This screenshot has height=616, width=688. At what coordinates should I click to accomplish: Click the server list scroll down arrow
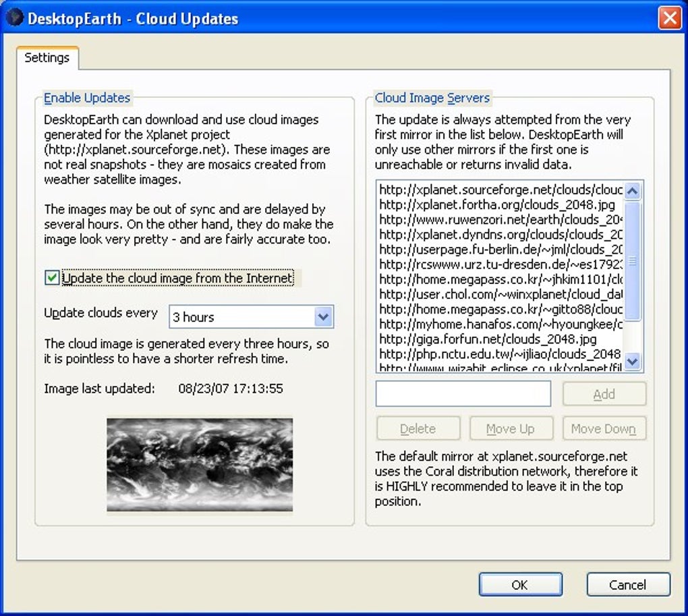pyautogui.click(x=633, y=362)
